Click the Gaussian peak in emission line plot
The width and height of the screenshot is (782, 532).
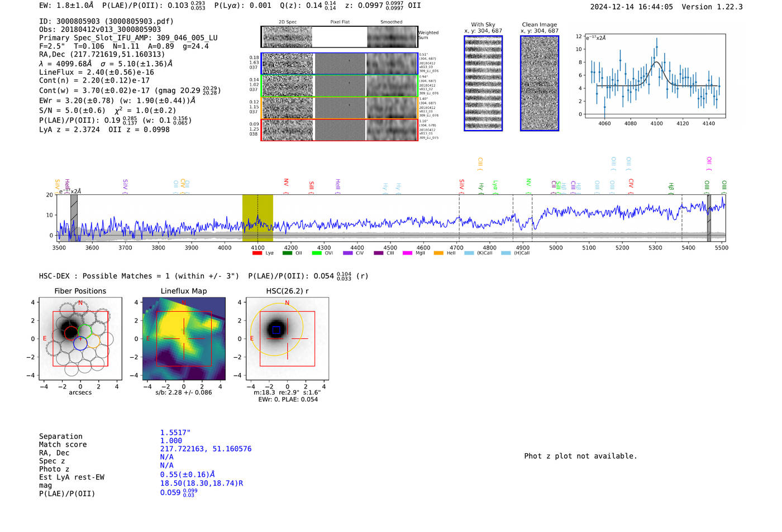[657, 62]
